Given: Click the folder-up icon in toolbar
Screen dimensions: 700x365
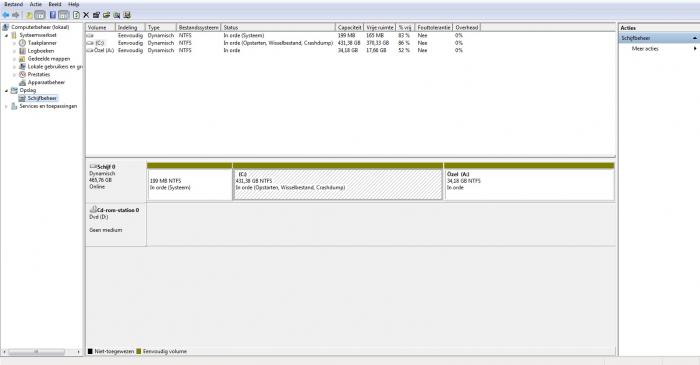Looking at the screenshot, I should [29, 15].
